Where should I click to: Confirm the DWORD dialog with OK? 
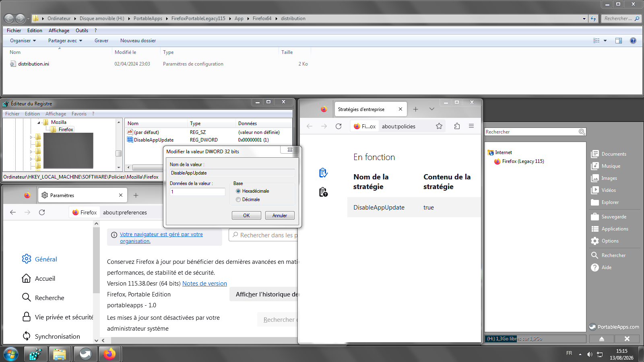[246, 216]
